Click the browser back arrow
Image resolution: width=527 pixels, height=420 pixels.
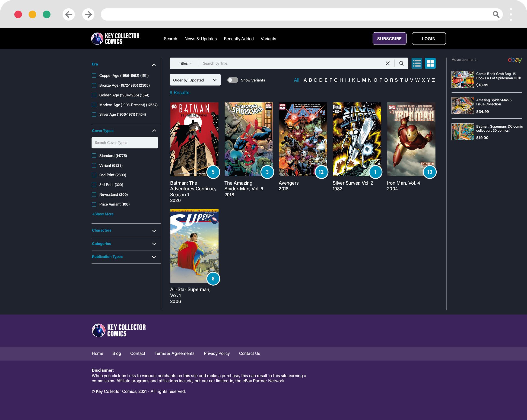pyautogui.click(x=69, y=14)
